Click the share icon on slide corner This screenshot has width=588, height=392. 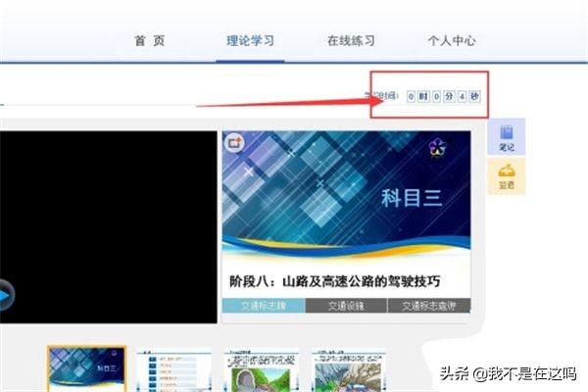[x=234, y=143]
